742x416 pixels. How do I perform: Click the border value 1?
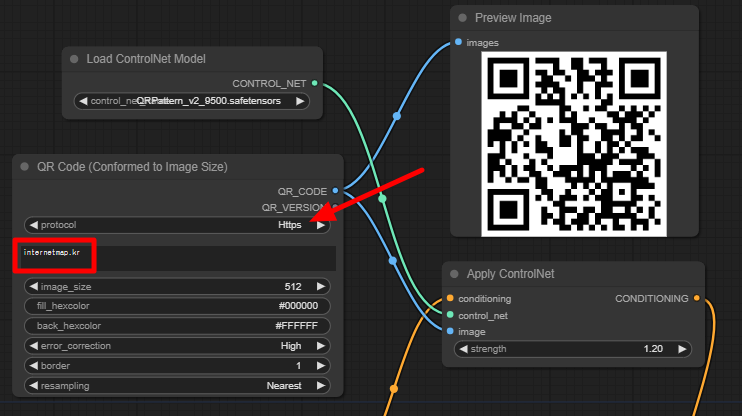tap(298, 366)
